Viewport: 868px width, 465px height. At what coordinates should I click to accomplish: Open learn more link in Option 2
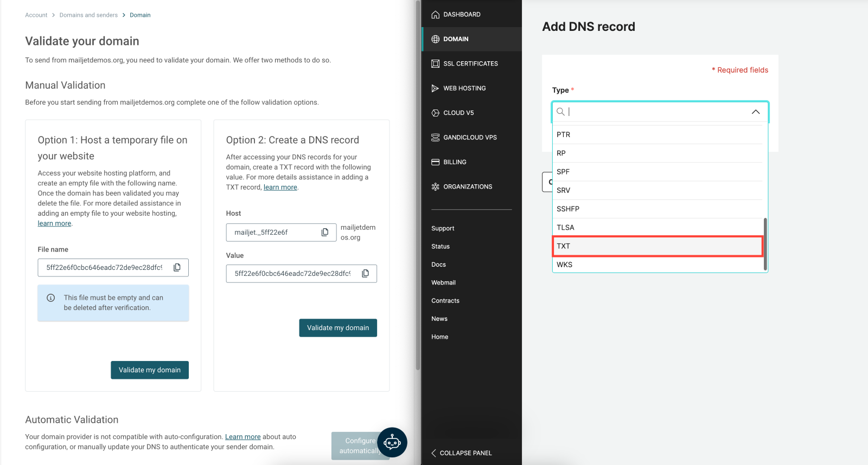pos(280,187)
